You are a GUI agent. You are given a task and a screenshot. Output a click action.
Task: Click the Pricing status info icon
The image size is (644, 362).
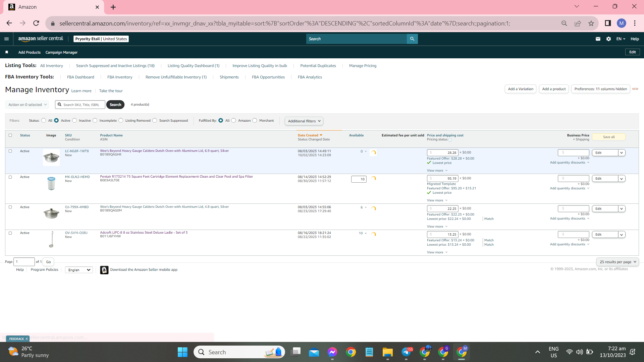tap(450, 140)
